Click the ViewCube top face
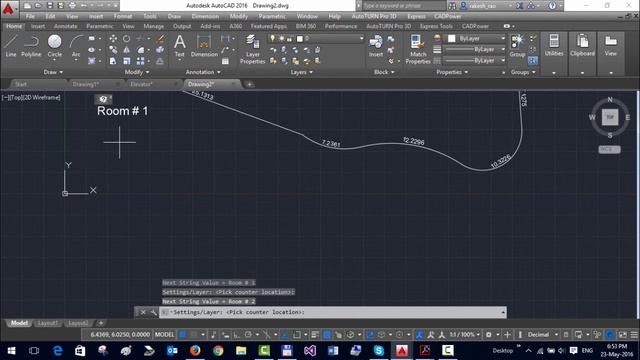Screen dimensions: 640x360 click(610, 117)
